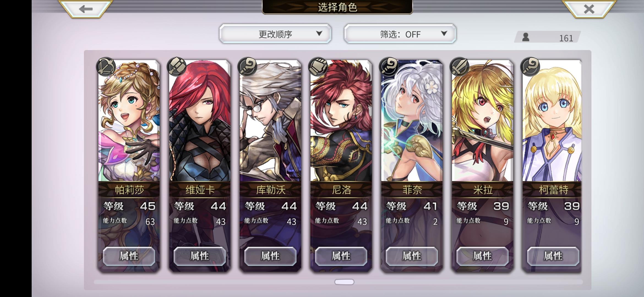View 属性 of 柯蕾特
Image resolution: width=644 pixels, height=297 pixels.
click(553, 256)
